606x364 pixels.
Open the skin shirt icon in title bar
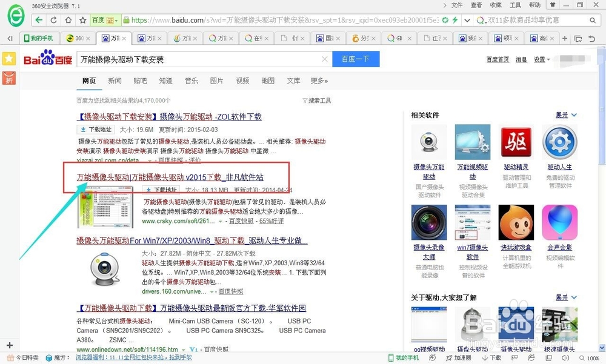553,5
